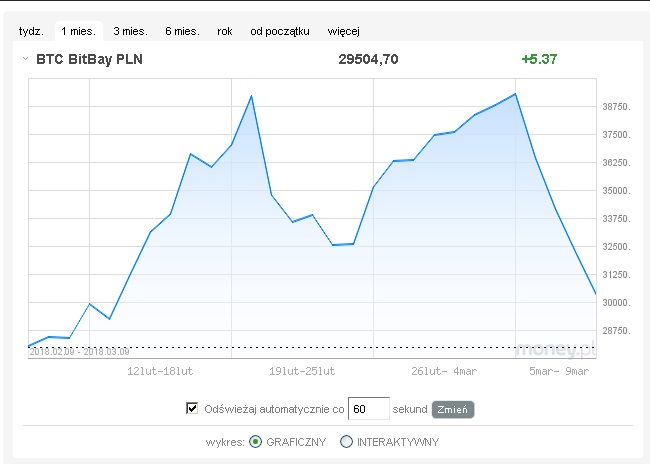Click the 37500 price axis label

[x=616, y=135]
